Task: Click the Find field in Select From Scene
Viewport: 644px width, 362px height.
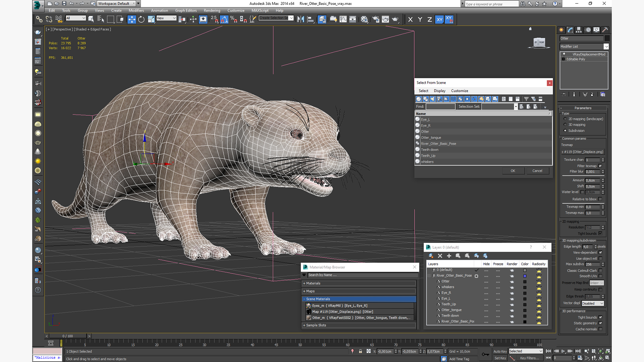Action: (x=440, y=107)
